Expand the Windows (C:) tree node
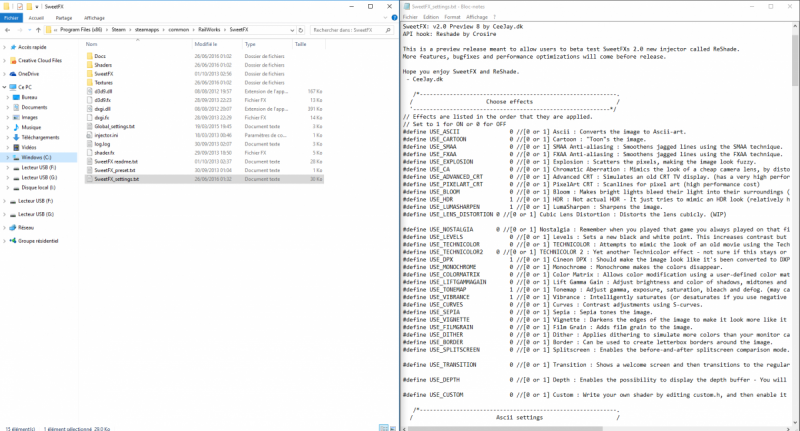 (x=8, y=157)
